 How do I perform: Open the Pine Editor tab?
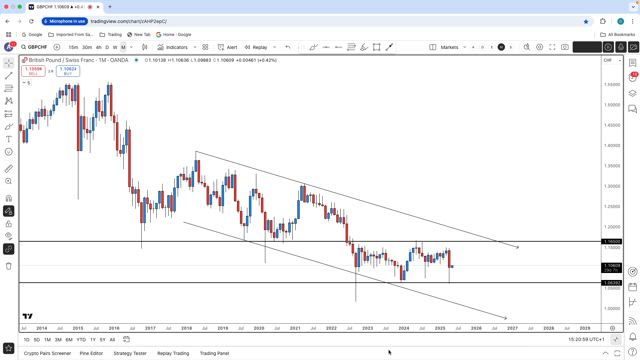tap(91, 353)
